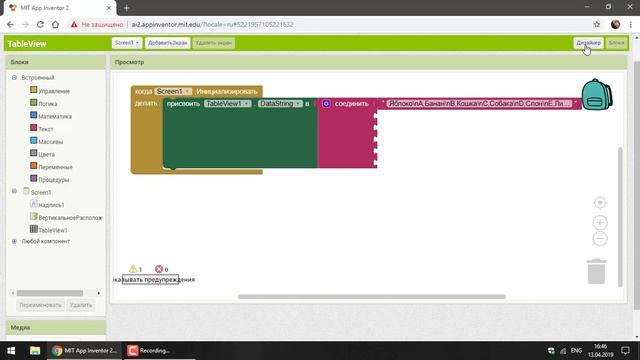Click the Медиа panel header
The image size is (640, 360).
56,327
